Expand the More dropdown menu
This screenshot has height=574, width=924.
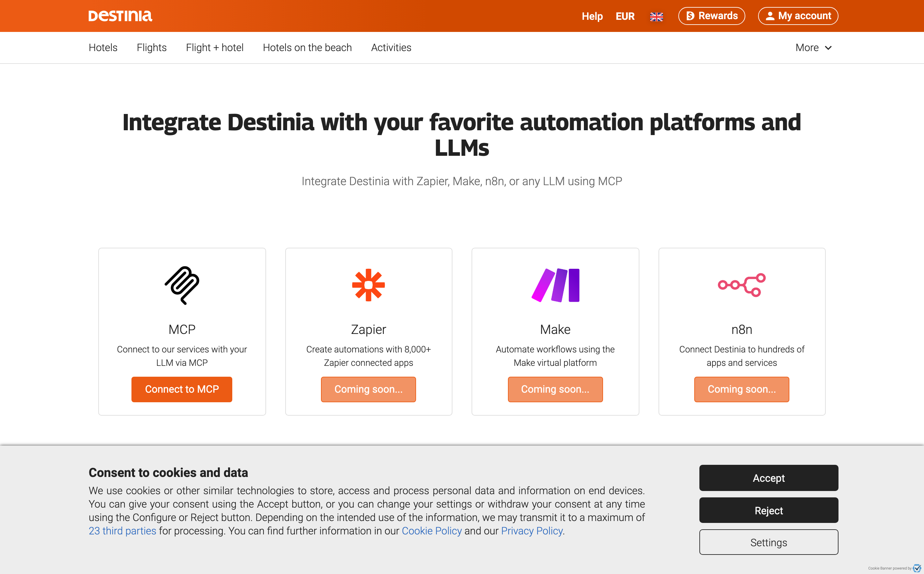[x=813, y=48]
